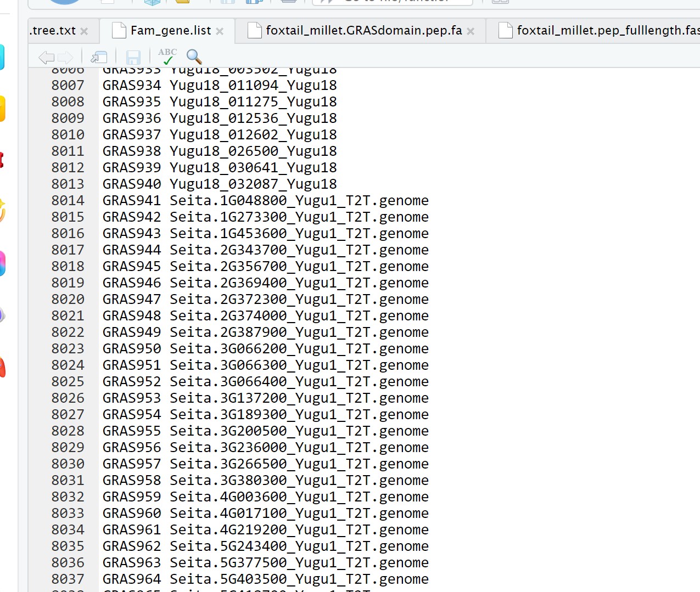Close the .tree.txt tab

coord(84,31)
